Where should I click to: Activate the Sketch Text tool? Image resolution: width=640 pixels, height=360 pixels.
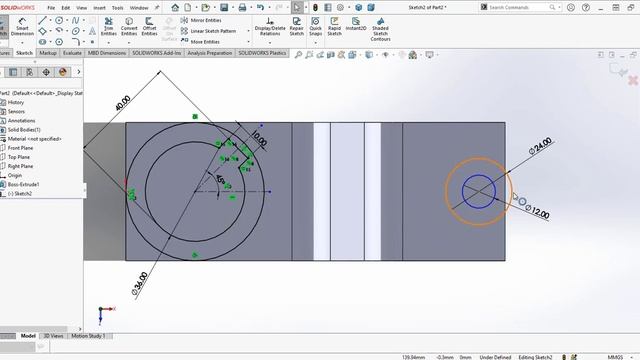coord(93,31)
